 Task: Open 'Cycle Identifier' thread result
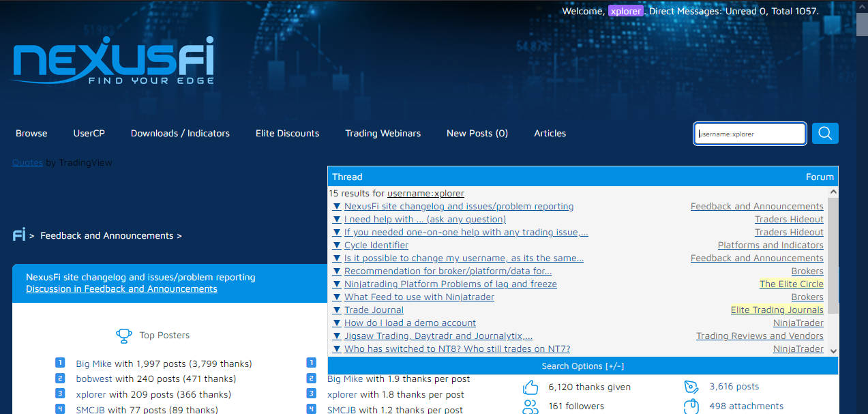[376, 246]
